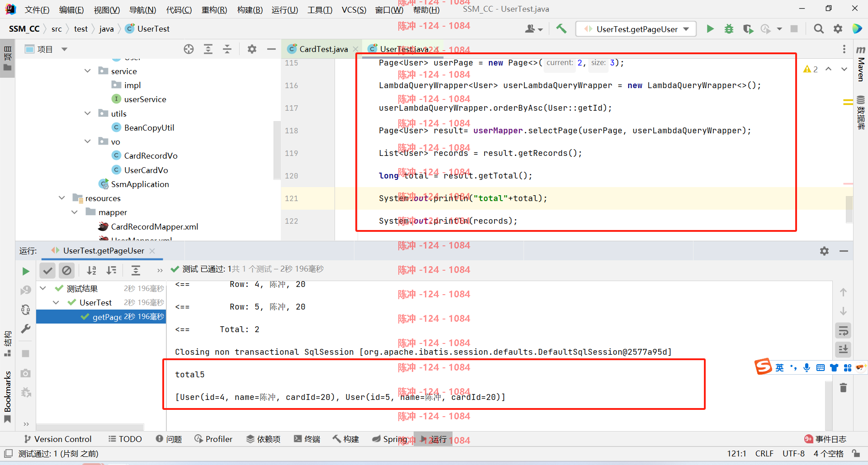Open 终端 terminal tool window
868x465 pixels.
307,439
